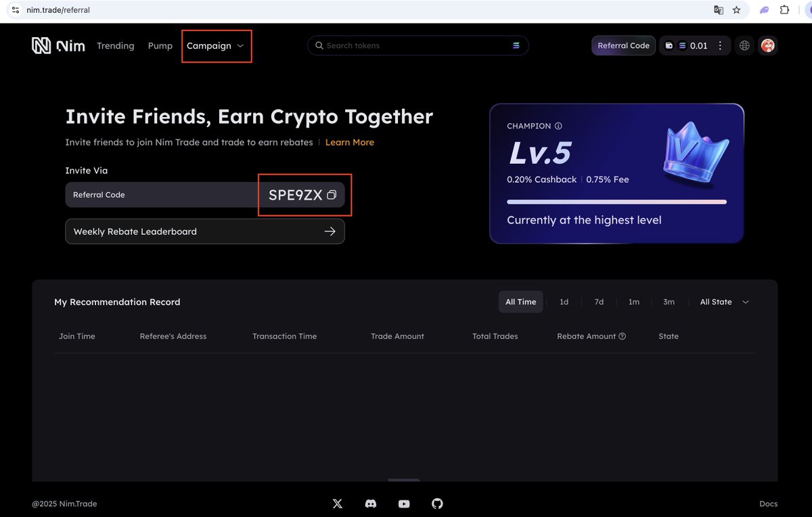The image size is (812, 517).
Task: Expand the Campaign dropdown menu
Action: [217, 46]
